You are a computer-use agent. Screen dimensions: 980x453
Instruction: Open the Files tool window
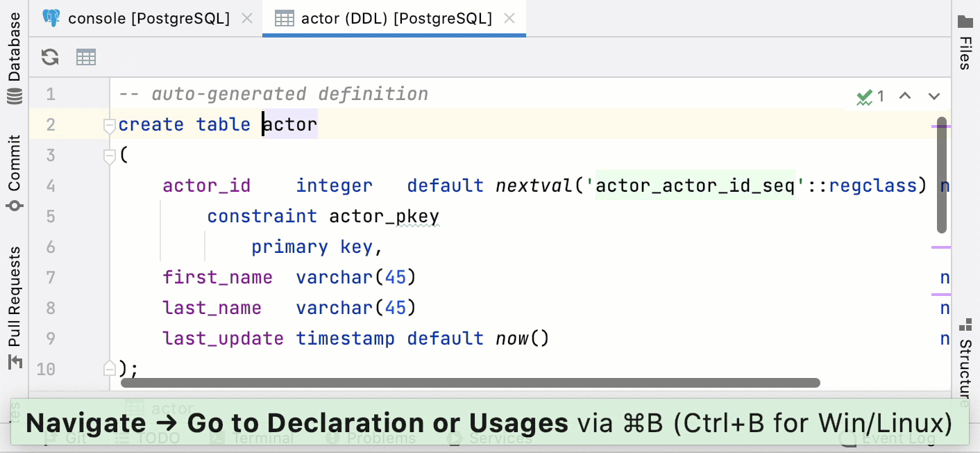pos(965,42)
